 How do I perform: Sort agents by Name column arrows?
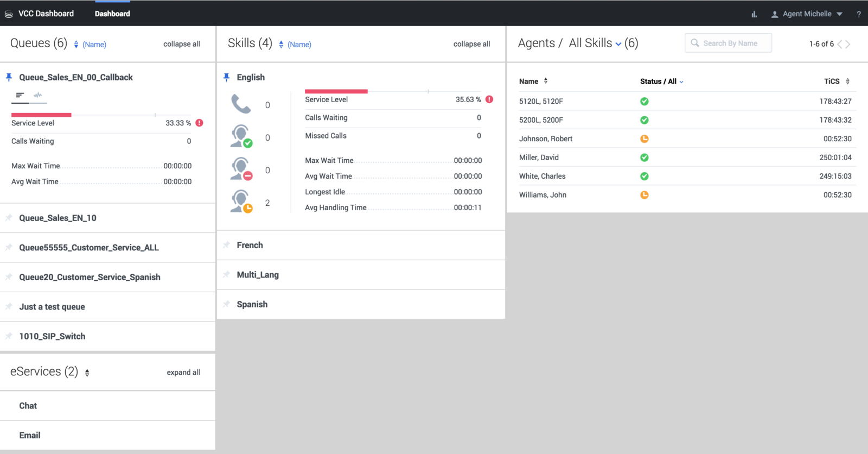546,81
